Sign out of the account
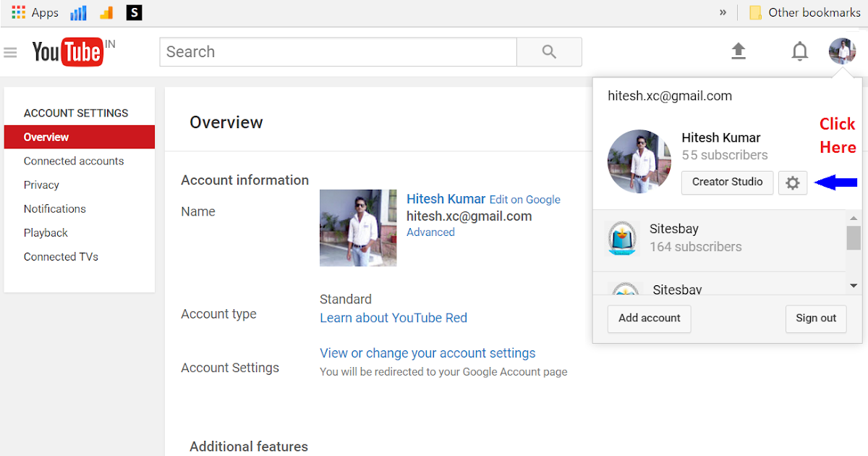The image size is (868, 456). pos(816,318)
